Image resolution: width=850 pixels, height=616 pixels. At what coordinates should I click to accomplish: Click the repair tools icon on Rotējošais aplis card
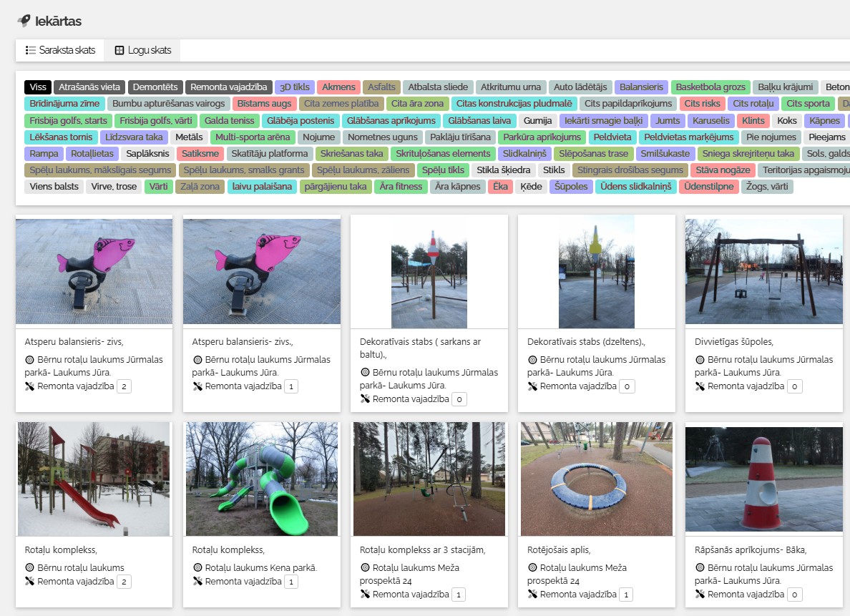coord(532,595)
